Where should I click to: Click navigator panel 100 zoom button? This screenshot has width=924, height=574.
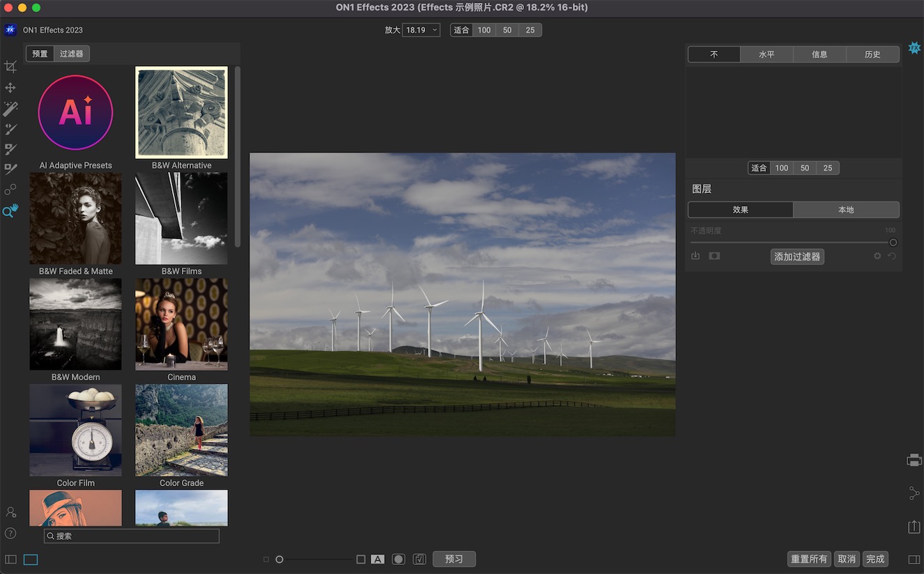[x=782, y=168]
